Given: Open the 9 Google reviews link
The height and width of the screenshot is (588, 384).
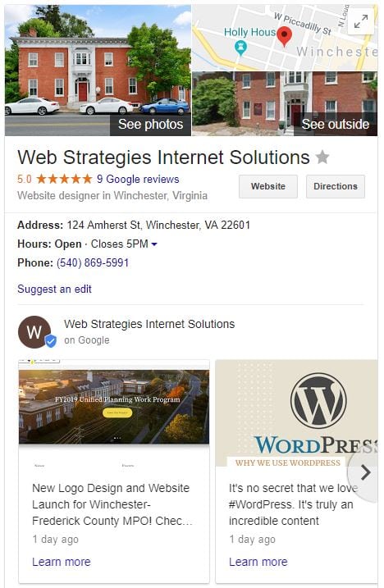Looking at the screenshot, I should pyautogui.click(x=138, y=179).
